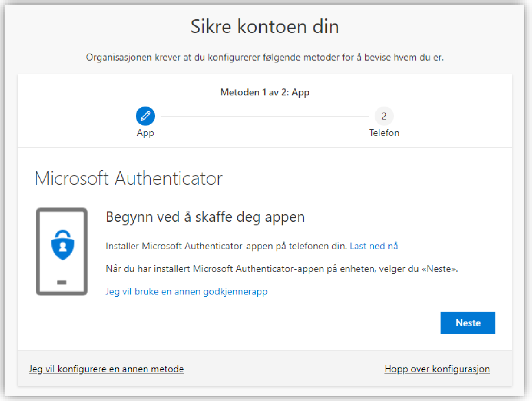Click the 'Sikre kontoen din' title
The image size is (532, 401).
tap(265, 26)
